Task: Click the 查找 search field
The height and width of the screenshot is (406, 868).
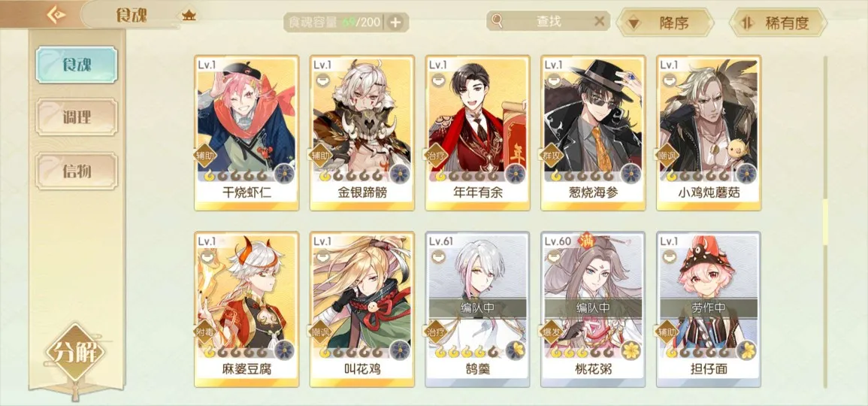Action: pyautogui.click(x=548, y=21)
